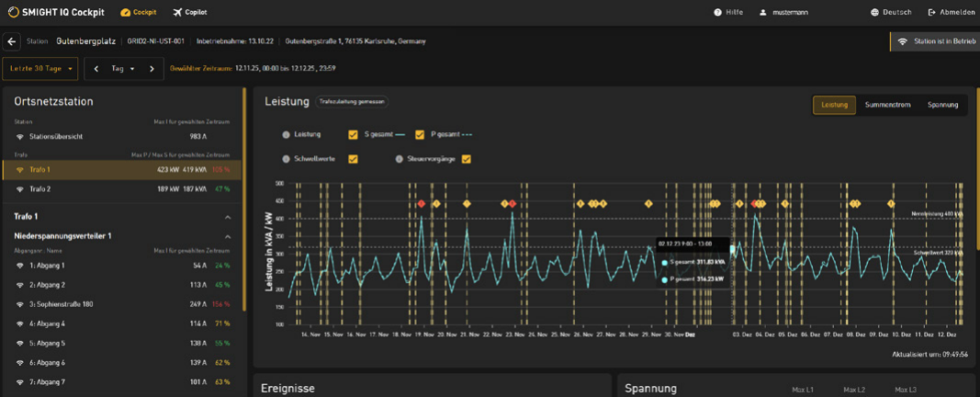
Task: Open the Letzte 30 Tage dropdown
Action: pos(40,69)
